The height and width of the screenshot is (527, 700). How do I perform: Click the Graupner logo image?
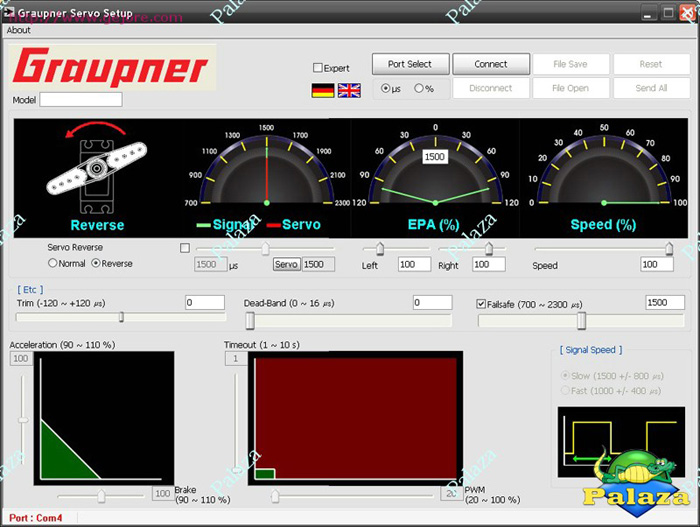pos(112,67)
